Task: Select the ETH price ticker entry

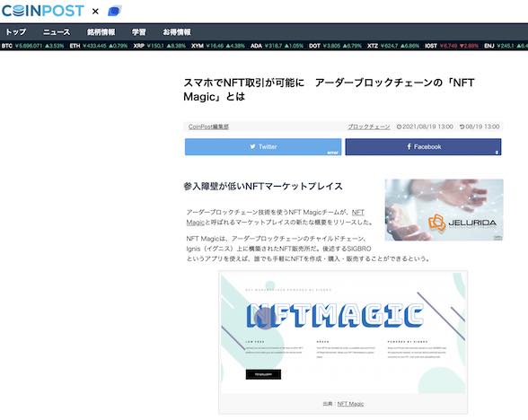Action: tap(99, 46)
